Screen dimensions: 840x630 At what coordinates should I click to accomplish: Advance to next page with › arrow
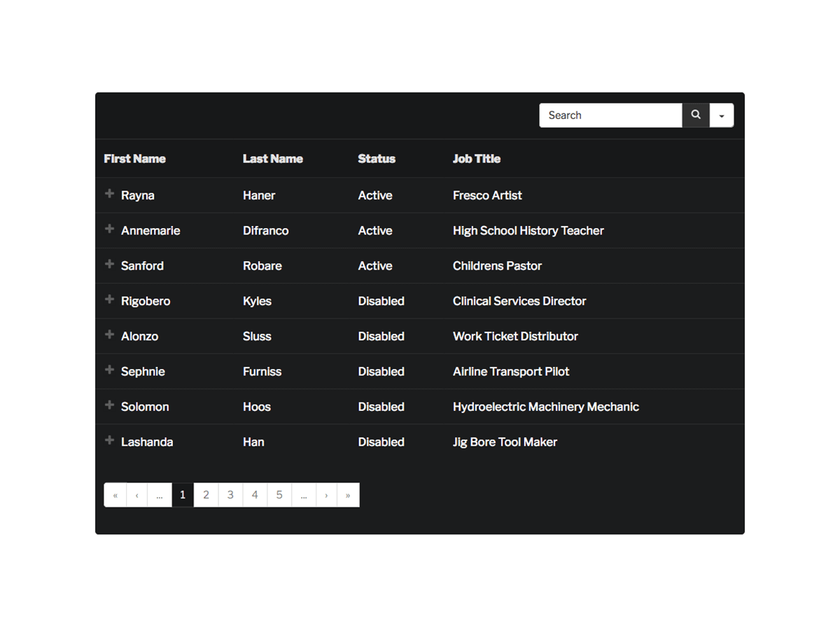point(326,495)
